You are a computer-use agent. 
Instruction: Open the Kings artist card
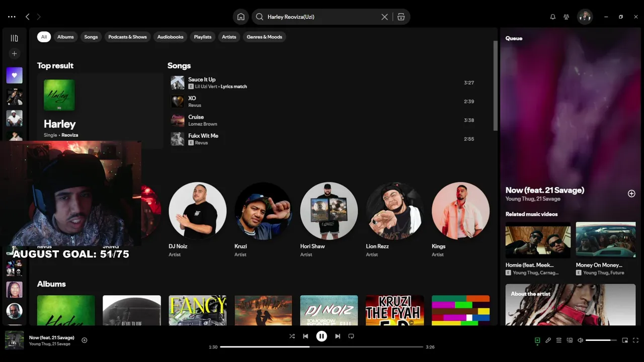460,220
